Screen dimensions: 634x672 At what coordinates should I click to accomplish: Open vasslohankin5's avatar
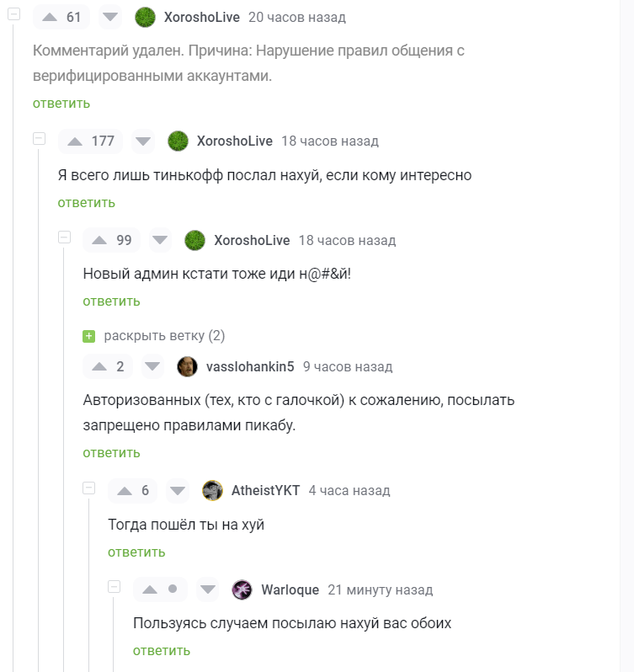188,366
